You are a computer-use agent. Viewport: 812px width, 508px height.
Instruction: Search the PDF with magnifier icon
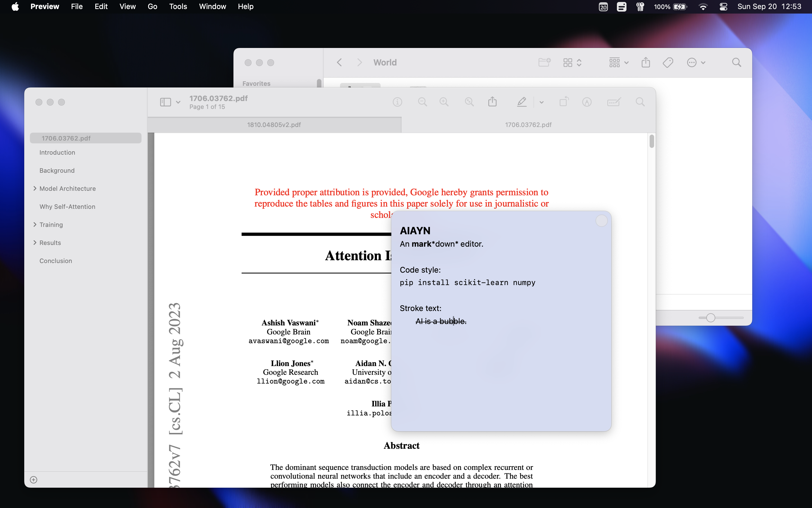pyautogui.click(x=640, y=102)
